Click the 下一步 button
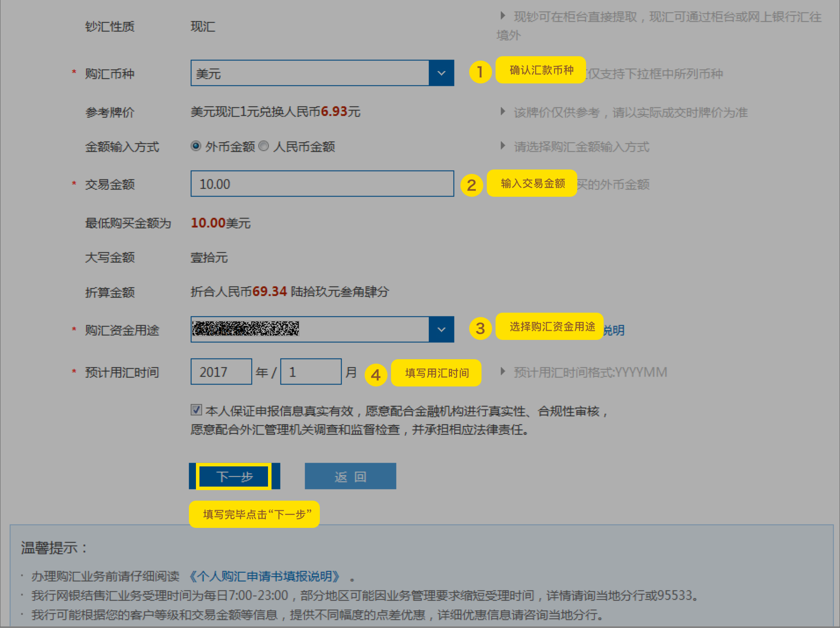 tap(234, 476)
